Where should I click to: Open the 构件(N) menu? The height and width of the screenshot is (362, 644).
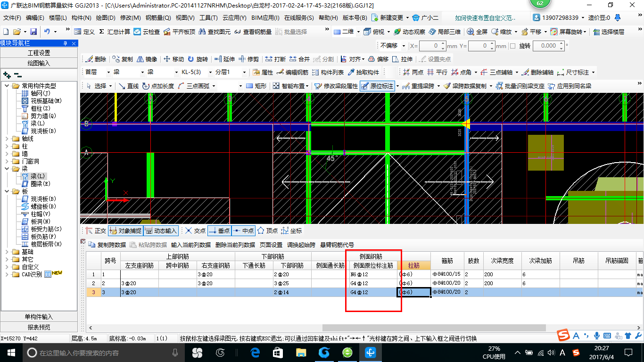point(81,18)
